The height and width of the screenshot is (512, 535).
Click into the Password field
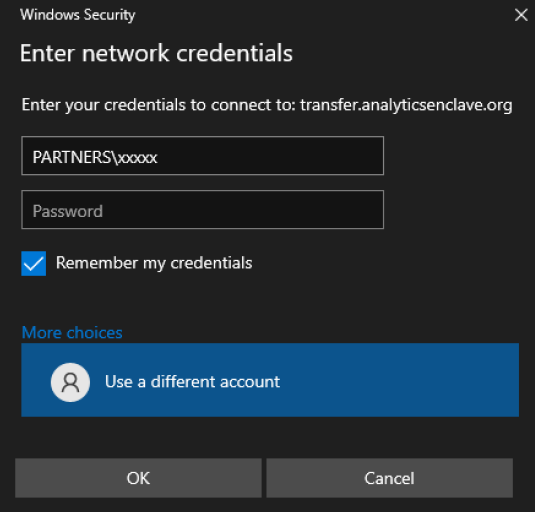point(202,209)
